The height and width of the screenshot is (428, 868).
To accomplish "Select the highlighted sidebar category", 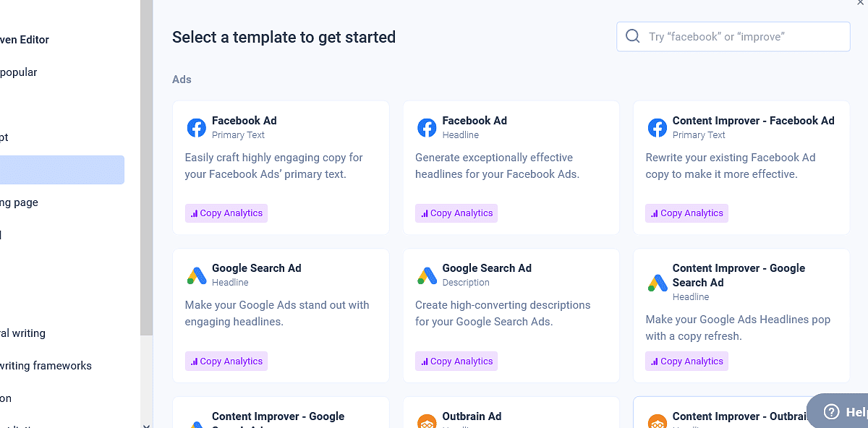I will pyautogui.click(x=61, y=170).
